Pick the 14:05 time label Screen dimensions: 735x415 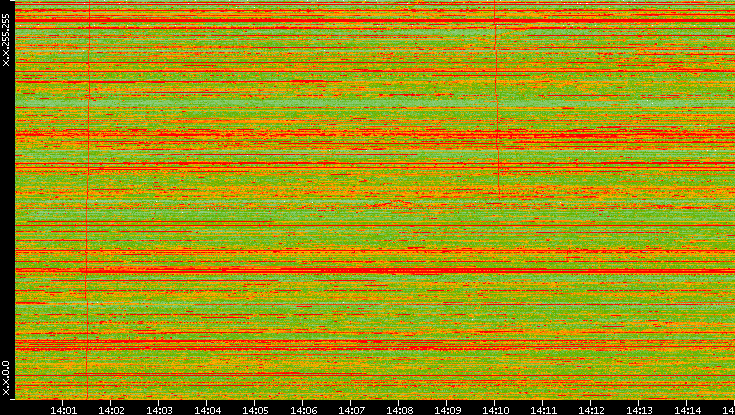pyautogui.click(x=255, y=410)
